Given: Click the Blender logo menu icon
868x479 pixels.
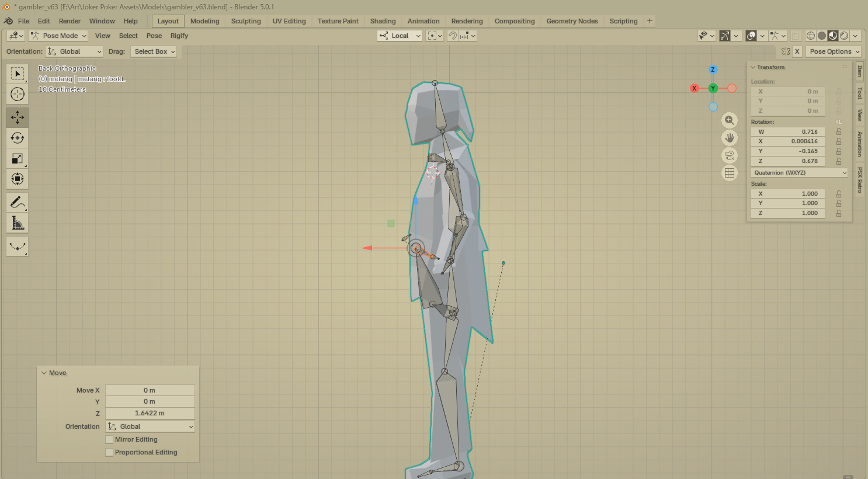Looking at the screenshot, I should (x=8, y=21).
